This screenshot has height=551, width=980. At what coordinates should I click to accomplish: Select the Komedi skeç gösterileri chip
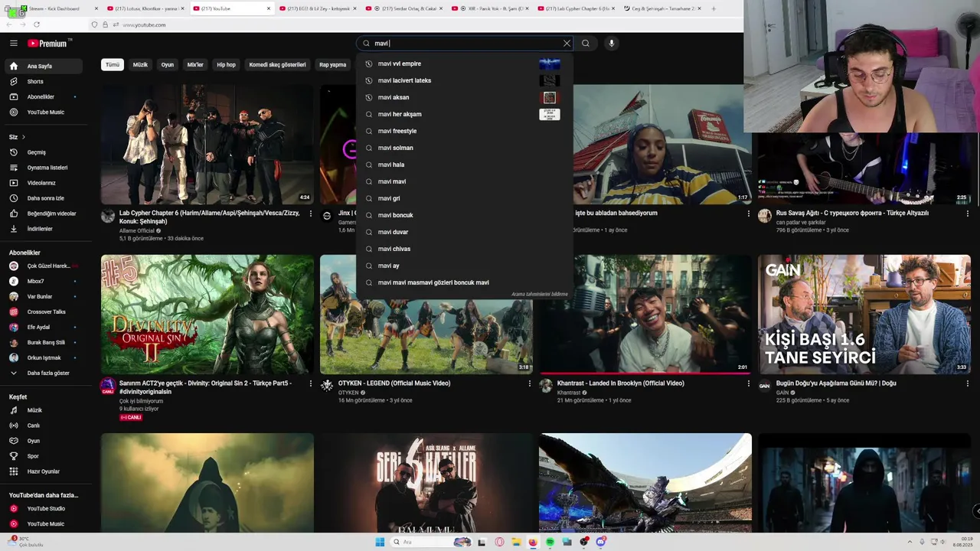[x=277, y=65]
